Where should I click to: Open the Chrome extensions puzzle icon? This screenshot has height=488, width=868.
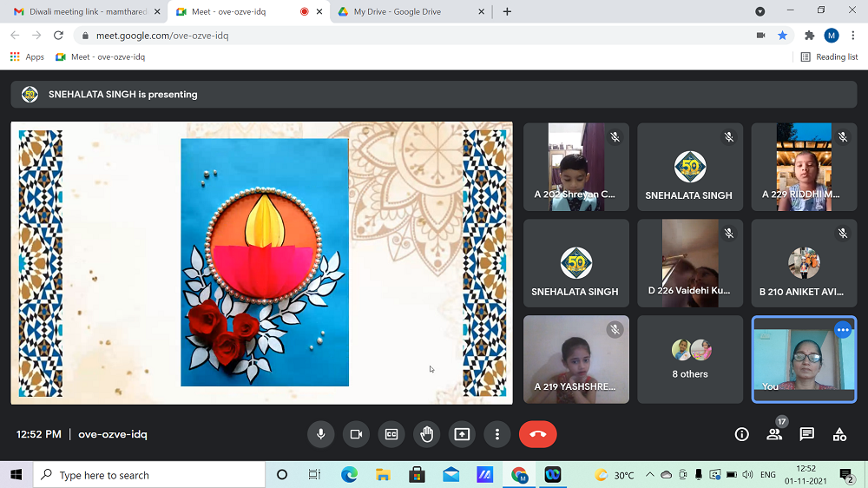coord(810,36)
